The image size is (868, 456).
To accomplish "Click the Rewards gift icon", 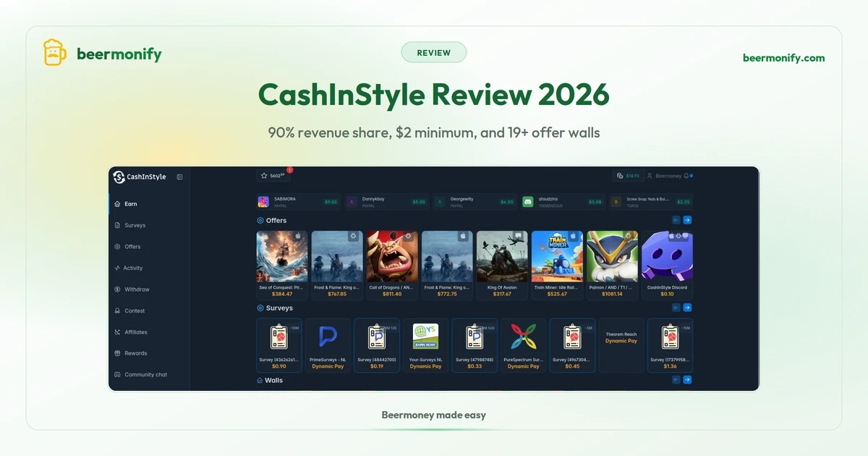I will (117, 353).
